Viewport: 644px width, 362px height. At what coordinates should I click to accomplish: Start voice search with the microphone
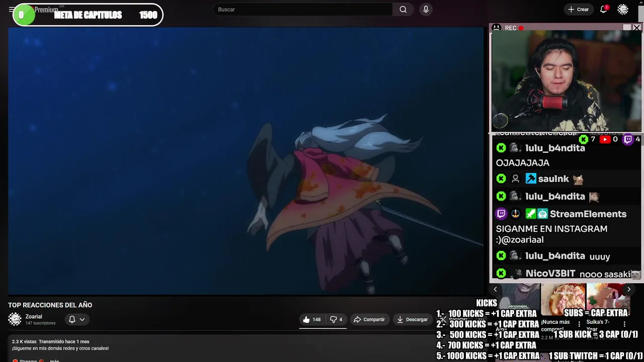point(426,10)
